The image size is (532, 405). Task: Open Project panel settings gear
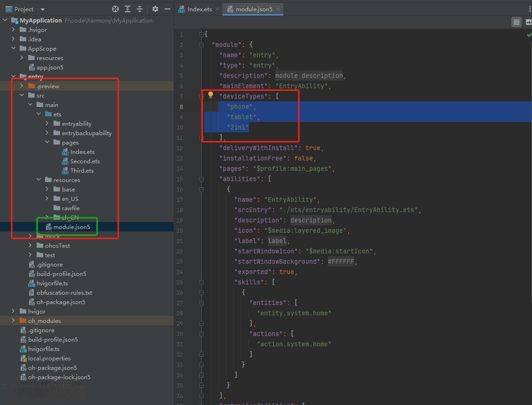(x=155, y=9)
